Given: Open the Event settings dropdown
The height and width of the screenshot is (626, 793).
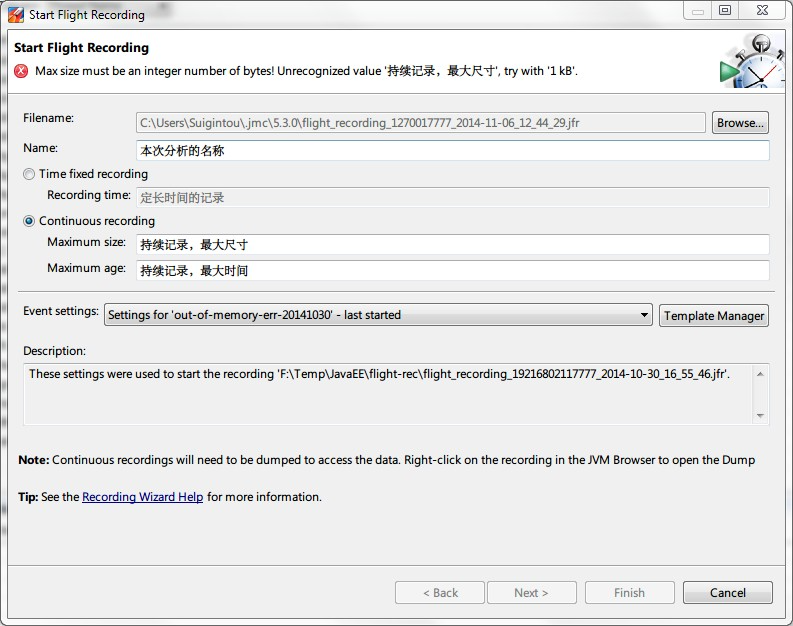Looking at the screenshot, I should pyautogui.click(x=378, y=315).
